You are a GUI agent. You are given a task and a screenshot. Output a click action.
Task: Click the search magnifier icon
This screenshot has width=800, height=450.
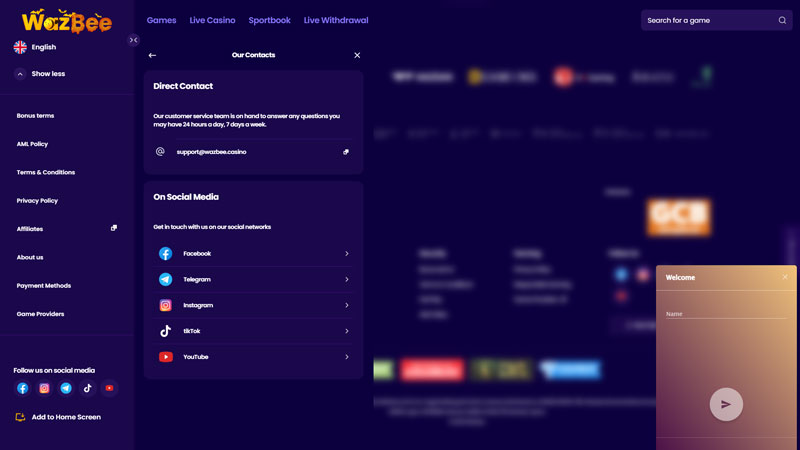click(x=782, y=20)
